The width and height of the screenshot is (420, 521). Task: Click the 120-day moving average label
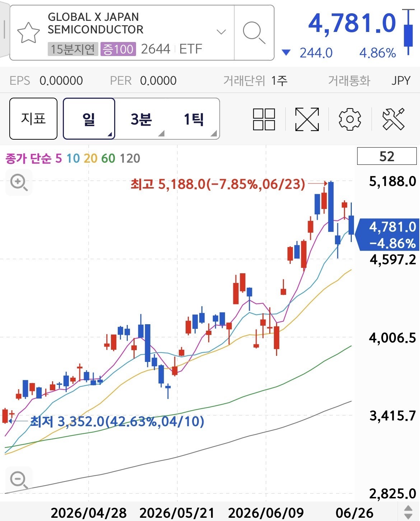tap(130, 158)
